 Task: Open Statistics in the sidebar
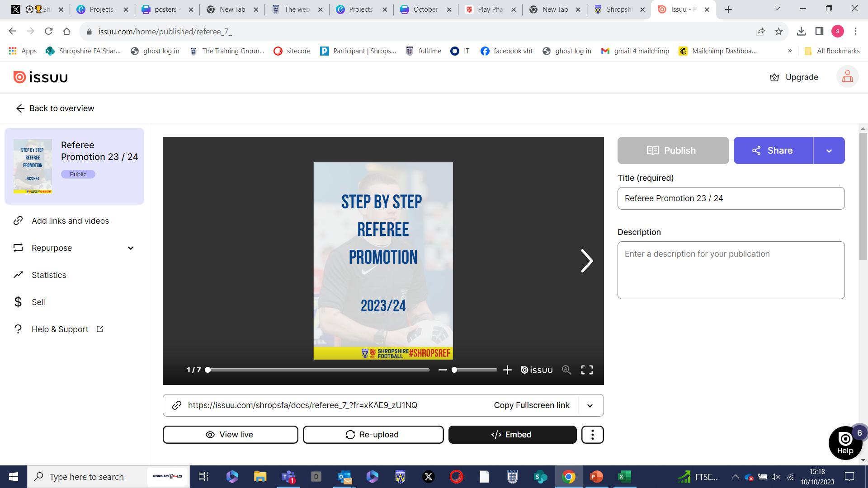(49, 275)
